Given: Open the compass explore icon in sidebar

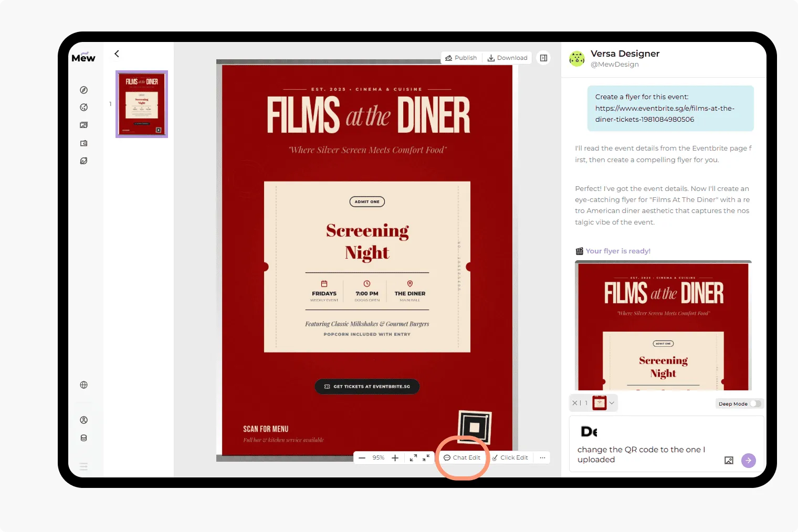Looking at the screenshot, I should 83,90.
